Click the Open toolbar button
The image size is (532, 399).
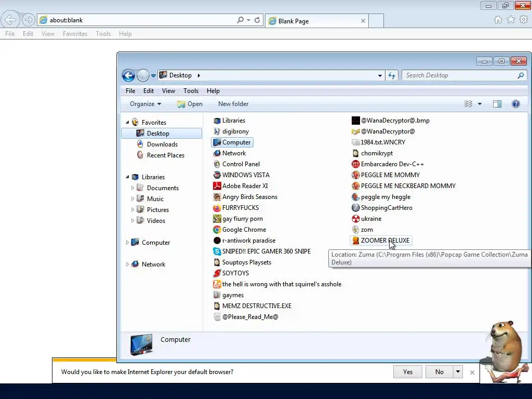coord(190,104)
